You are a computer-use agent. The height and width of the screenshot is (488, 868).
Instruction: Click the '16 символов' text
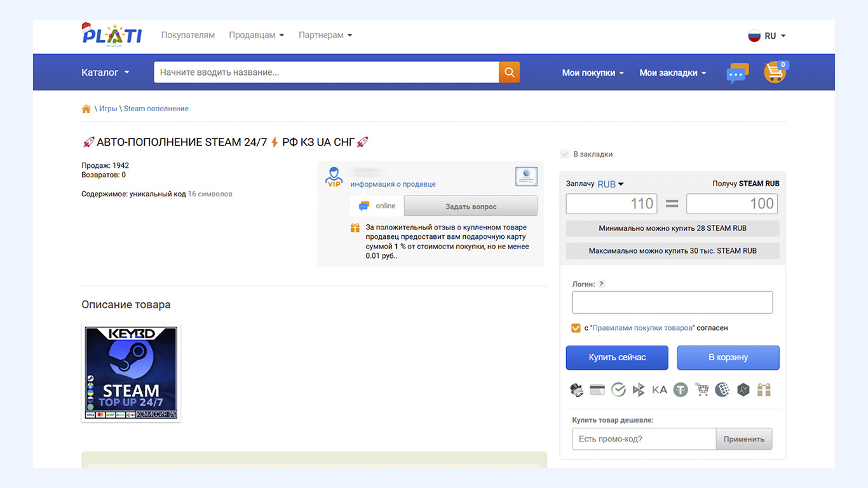pyautogui.click(x=210, y=194)
